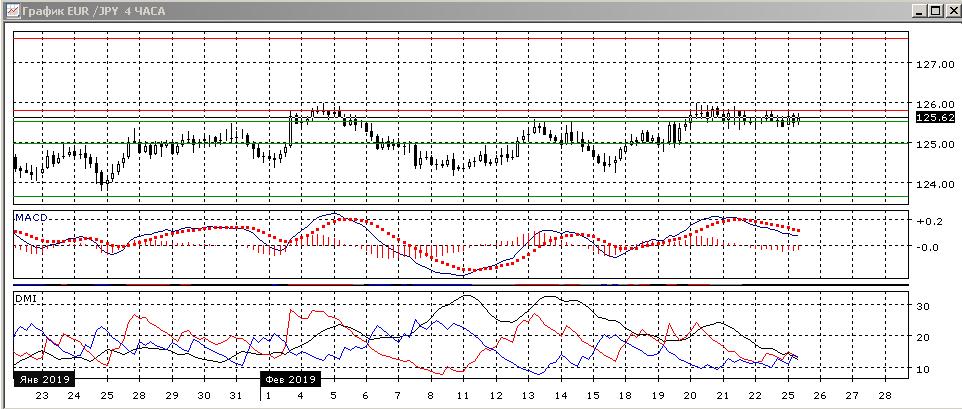This screenshot has width=962, height=409.
Task: Click the +0.2 MACD scale label
Action: [929, 221]
